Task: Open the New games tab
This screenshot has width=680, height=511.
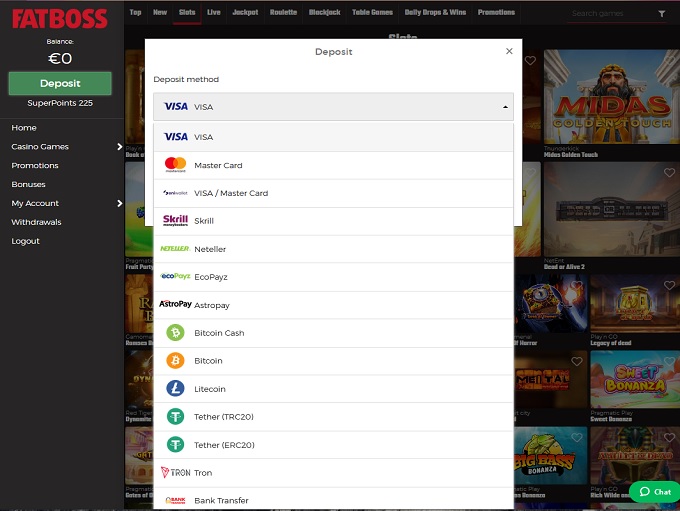Action: (160, 12)
